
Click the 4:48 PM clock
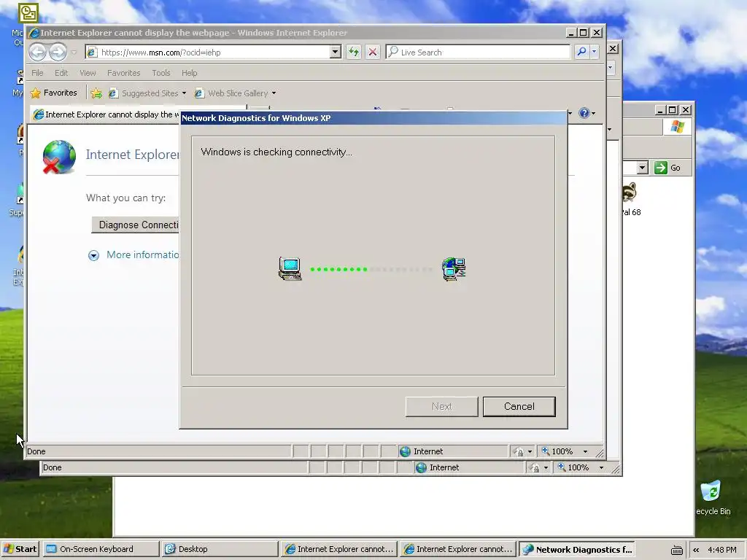coord(722,550)
